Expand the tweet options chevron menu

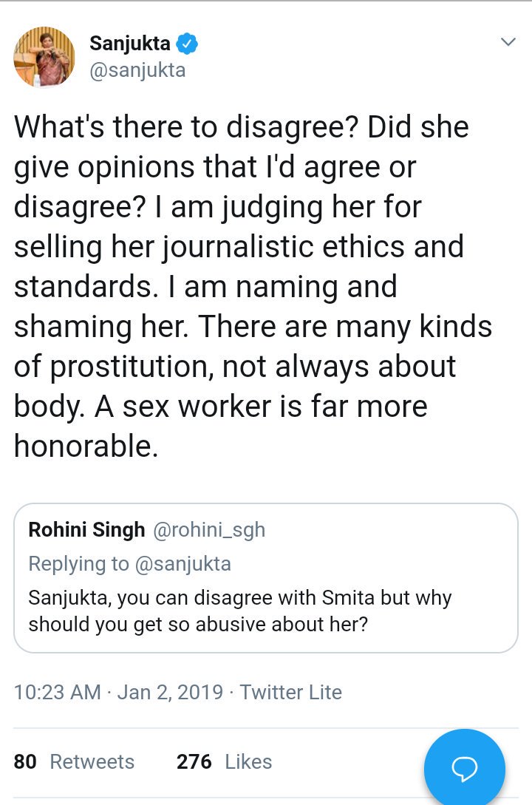coord(508,43)
